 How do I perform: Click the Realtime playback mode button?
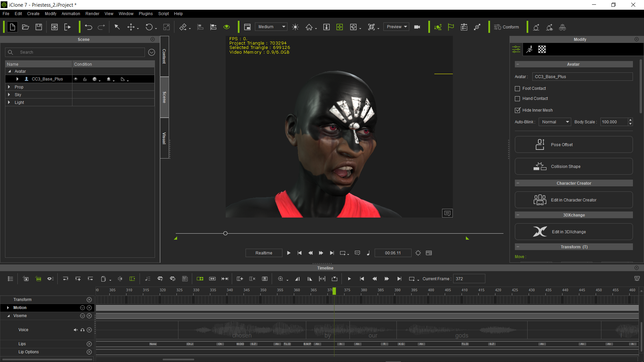pyautogui.click(x=264, y=253)
